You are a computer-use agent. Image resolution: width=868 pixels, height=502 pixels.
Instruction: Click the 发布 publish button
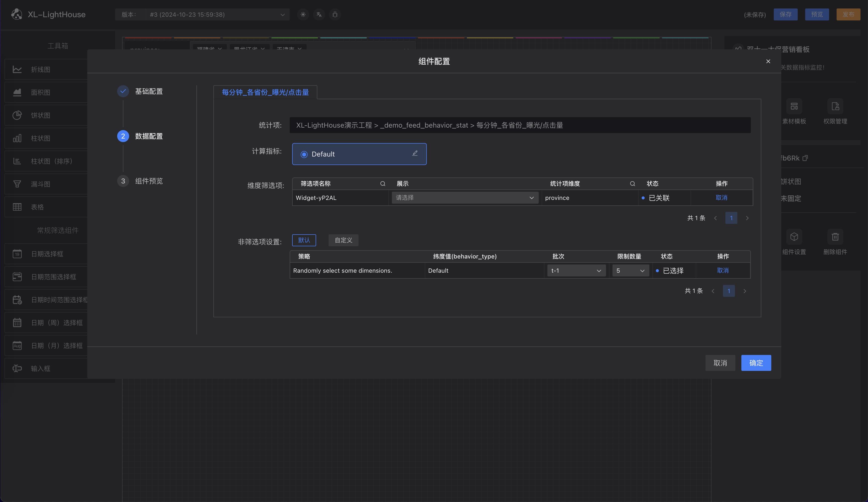click(848, 14)
